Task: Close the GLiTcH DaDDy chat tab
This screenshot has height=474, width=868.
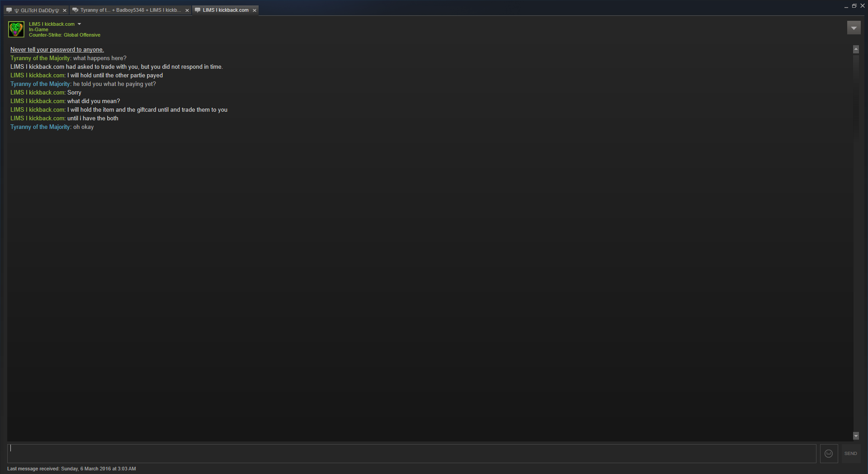Action: click(65, 10)
